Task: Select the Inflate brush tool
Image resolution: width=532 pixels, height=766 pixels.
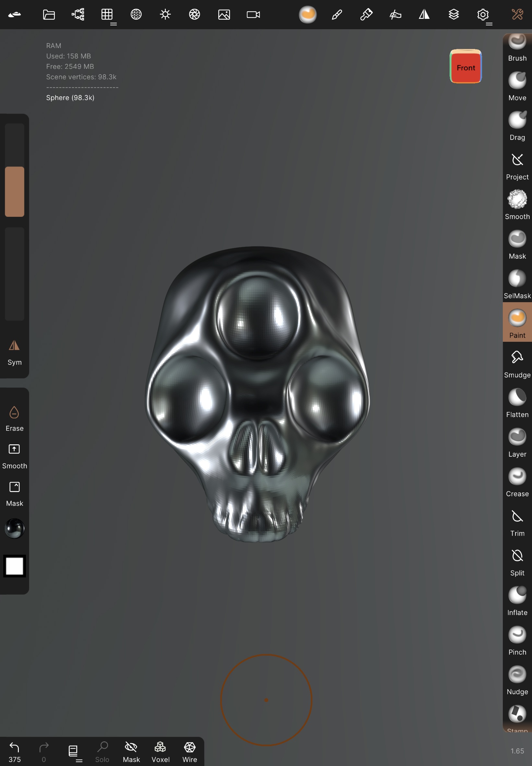Action: point(517,600)
